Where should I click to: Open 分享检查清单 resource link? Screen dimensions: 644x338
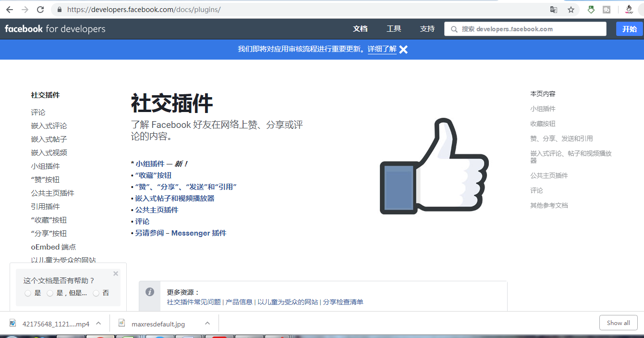[x=343, y=302]
